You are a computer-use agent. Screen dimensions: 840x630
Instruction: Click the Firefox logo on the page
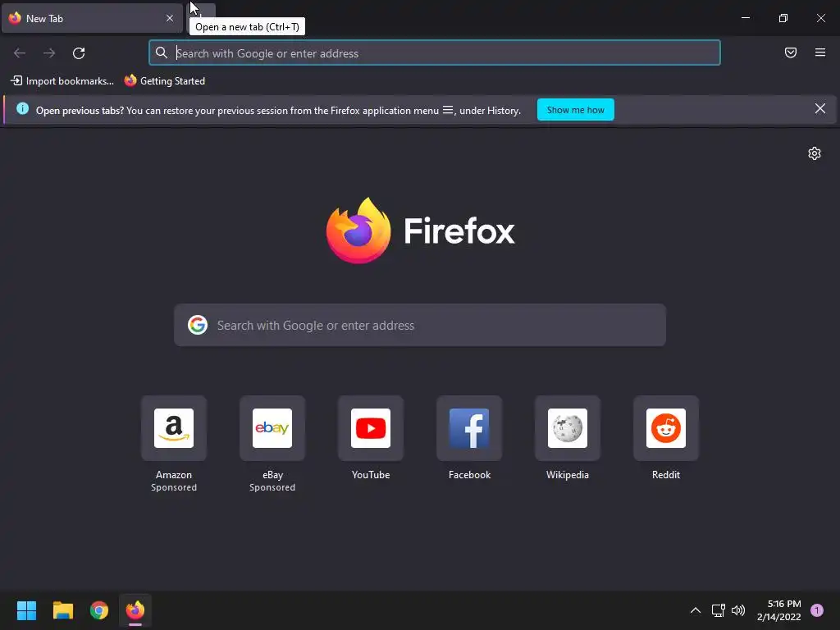pyautogui.click(x=358, y=231)
